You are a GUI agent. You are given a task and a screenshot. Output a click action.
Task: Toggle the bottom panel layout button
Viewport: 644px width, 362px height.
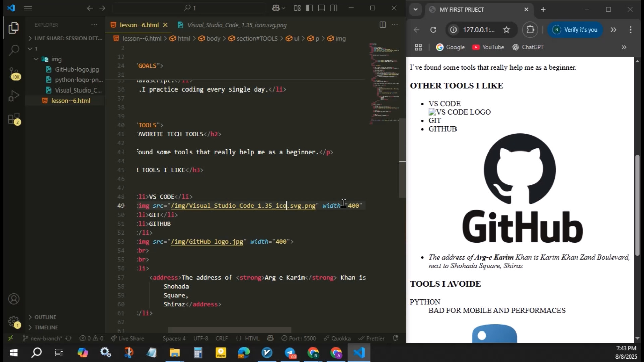(x=321, y=8)
